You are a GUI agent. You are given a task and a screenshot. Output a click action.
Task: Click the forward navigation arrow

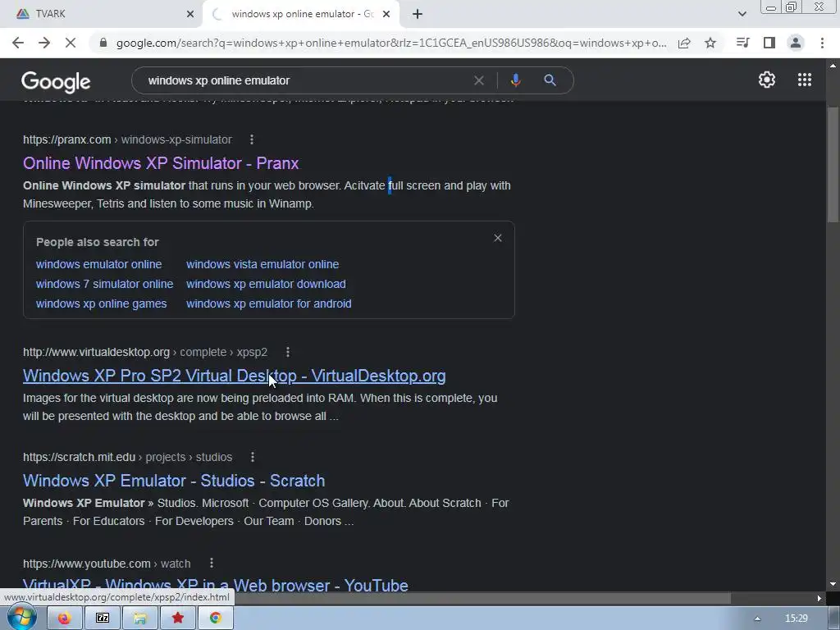pos(44,43)
